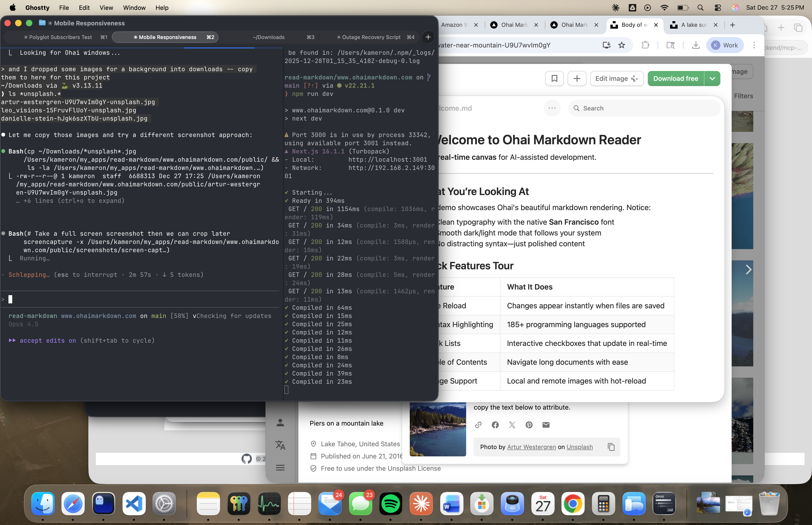
Task: Open the Work profile button in Chrome
Action: coord(725,45)
